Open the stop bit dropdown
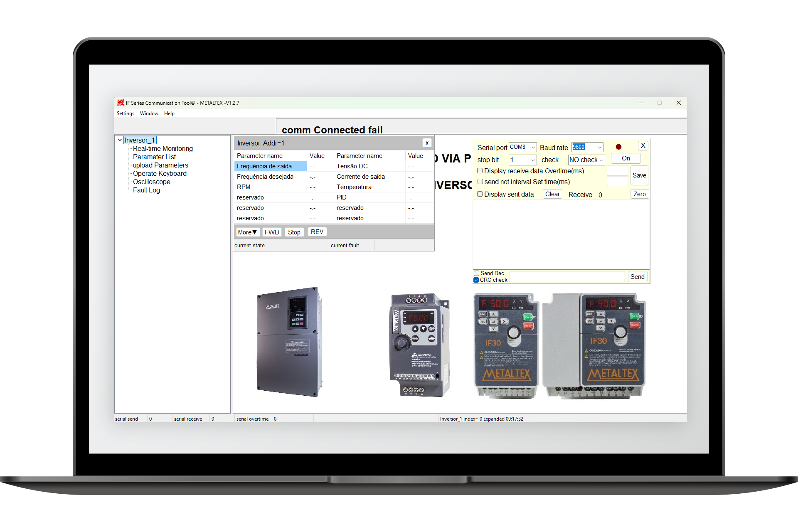Screen dimensions: 798x532 523,160
